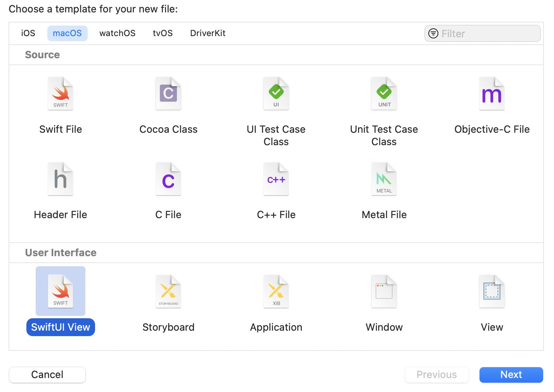Focus the Filter text field
The image size is (554, 392).
[483, 33]
